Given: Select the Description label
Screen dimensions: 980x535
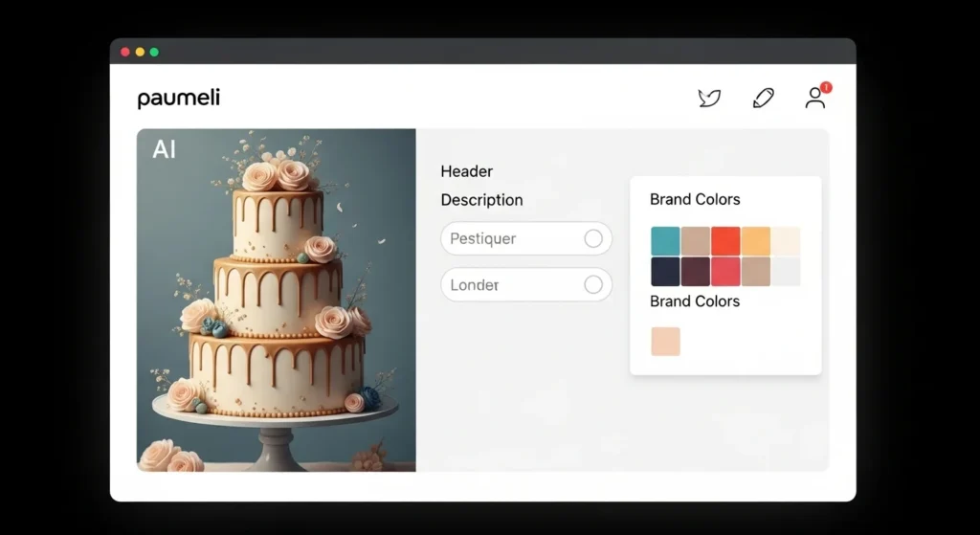Looking at the screenshot, I should (481, 200).
